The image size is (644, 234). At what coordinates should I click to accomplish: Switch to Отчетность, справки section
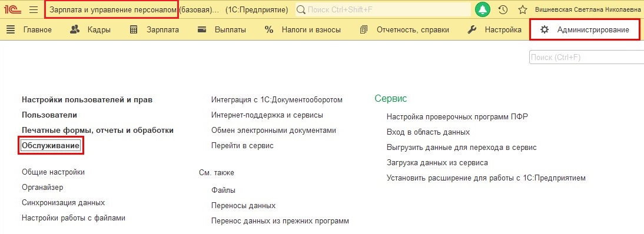pyautogui.click(x=404, y=29)
